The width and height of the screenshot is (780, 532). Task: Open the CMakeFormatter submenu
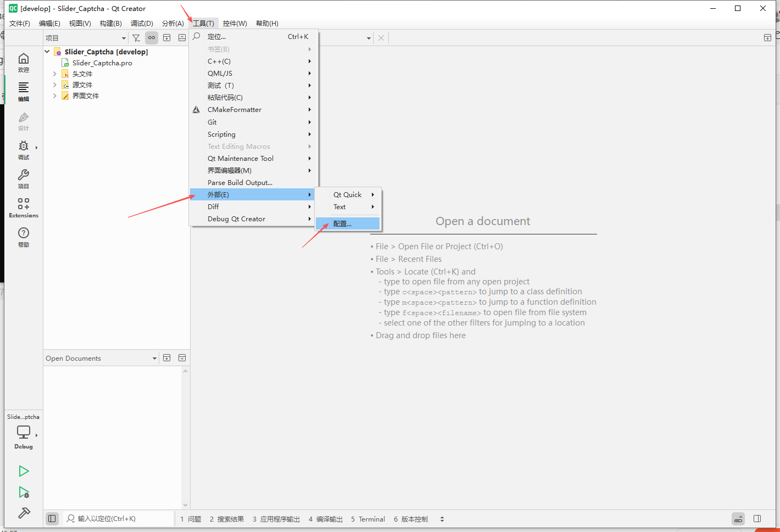[253, 109]
